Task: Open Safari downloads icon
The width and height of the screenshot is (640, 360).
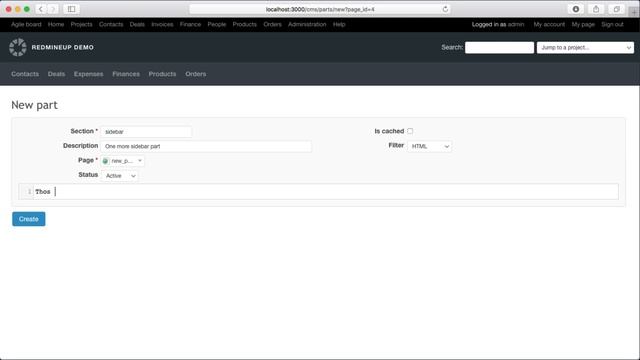Action: pos(576,9)
